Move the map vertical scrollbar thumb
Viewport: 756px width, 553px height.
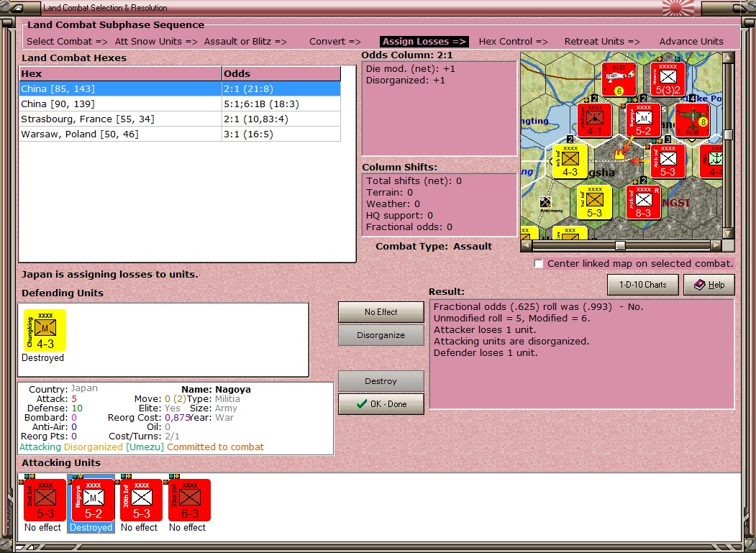(728, 134)
